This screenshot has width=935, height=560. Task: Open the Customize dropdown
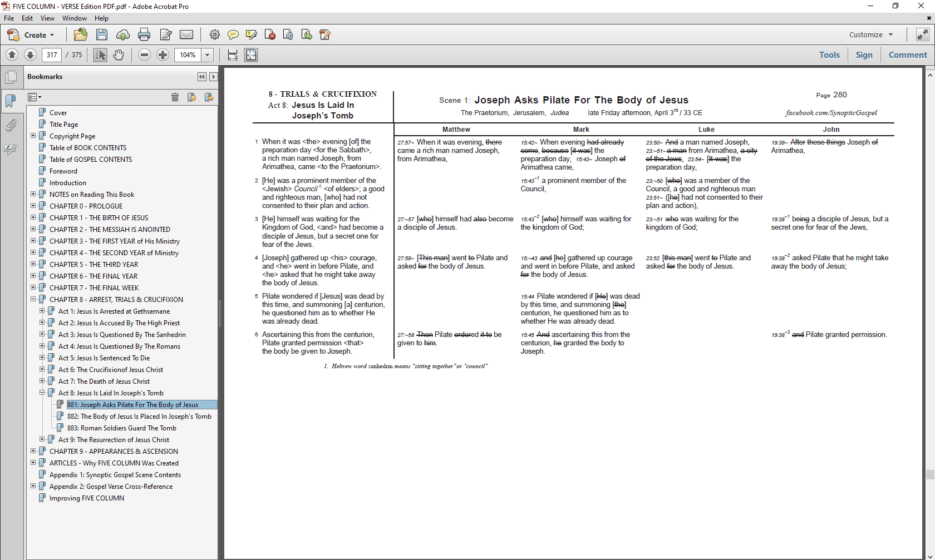click(871, 34)
